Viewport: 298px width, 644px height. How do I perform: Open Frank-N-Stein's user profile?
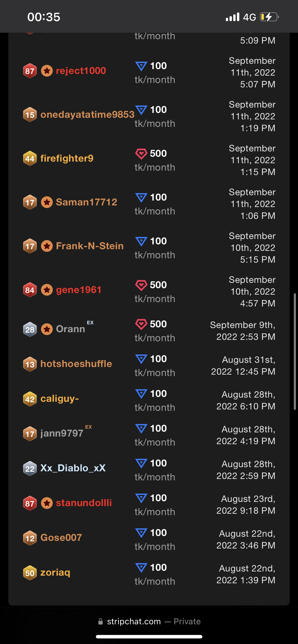tap(90, 246)
